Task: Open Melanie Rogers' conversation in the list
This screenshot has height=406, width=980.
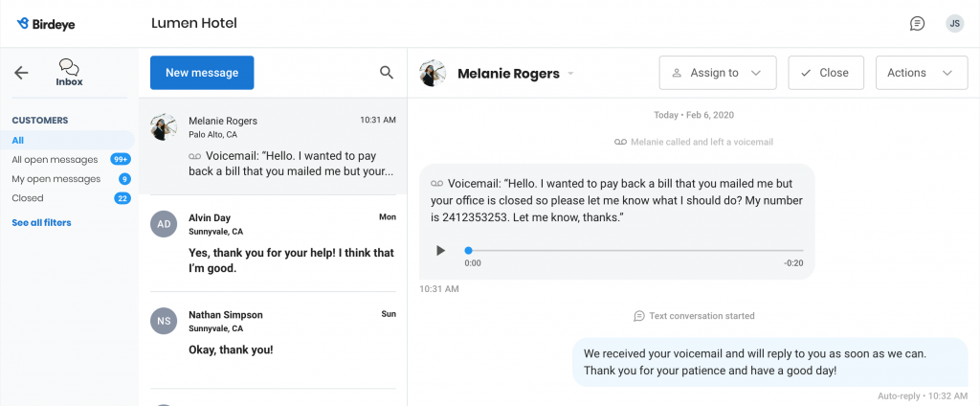Action: tap(273, 146)
